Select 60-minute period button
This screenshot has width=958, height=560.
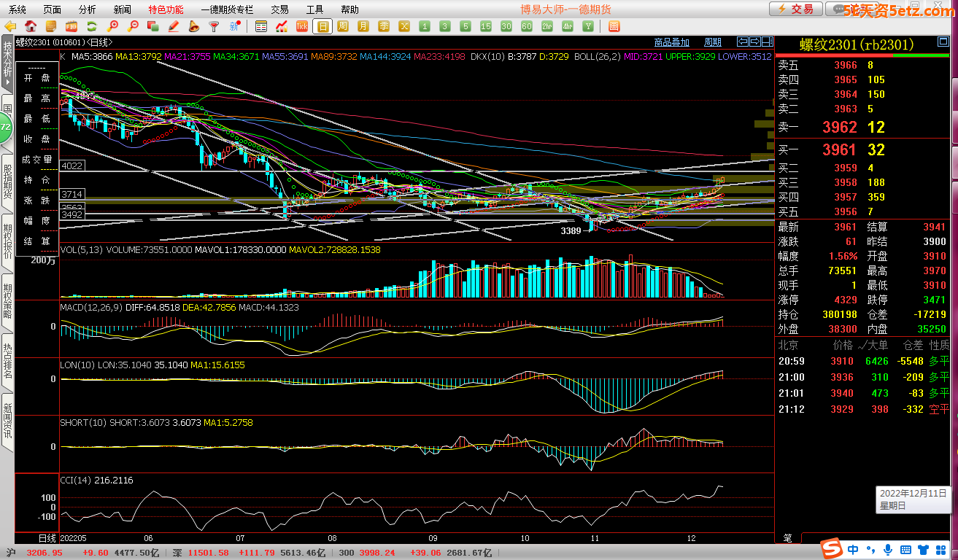click(526, 26)
